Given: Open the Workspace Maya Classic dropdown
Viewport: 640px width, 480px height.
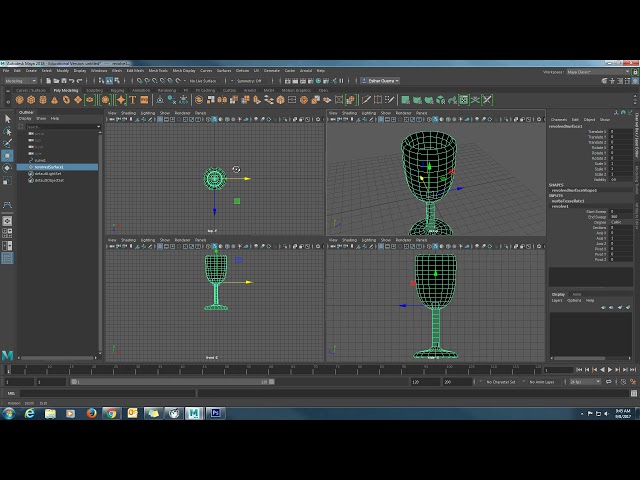Looking at the screenshot, I should coord(598,72).
